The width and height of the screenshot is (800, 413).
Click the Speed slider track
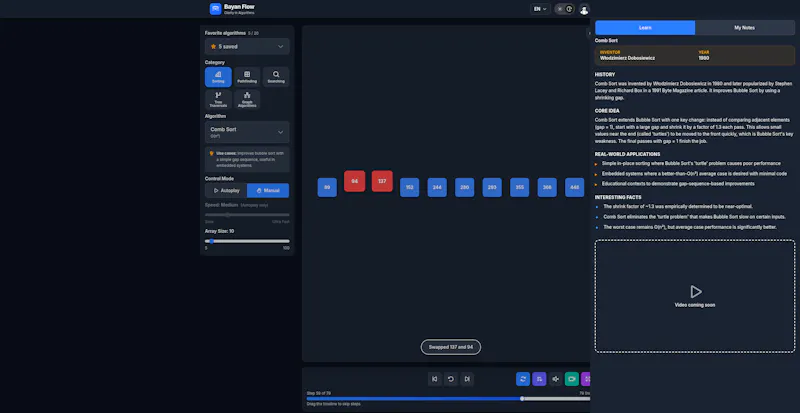coord(247,215)
